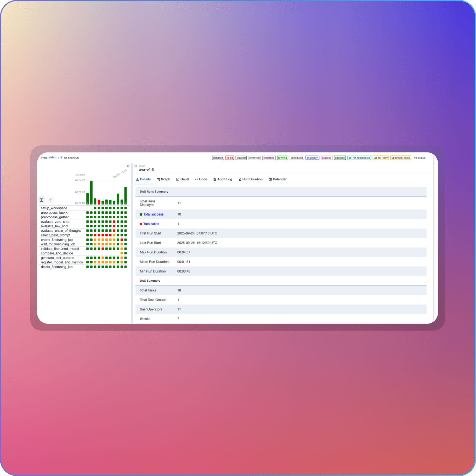Click the red square in evaluate_zero_shot row

(114, 222)
